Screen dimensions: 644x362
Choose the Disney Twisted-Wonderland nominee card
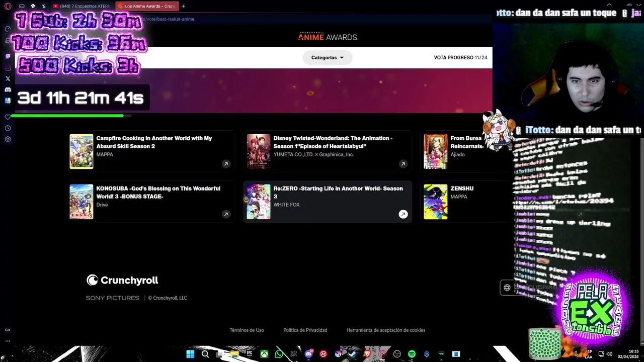click(328, 151)
